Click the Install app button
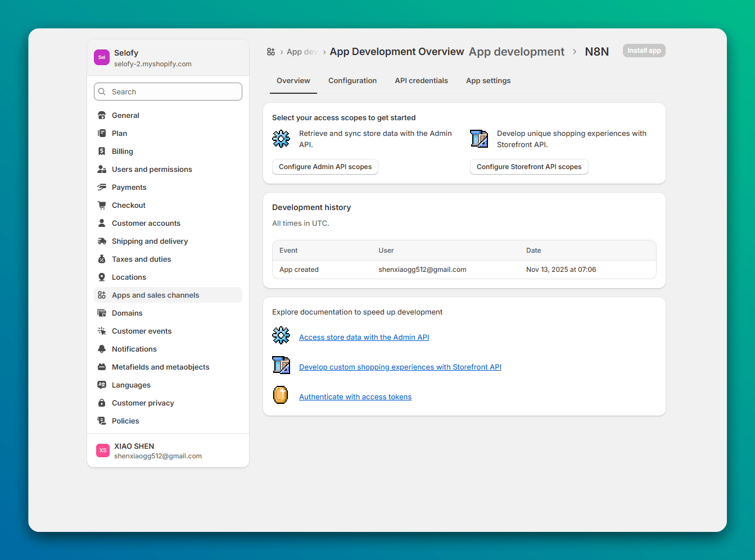755x560 pixels. [x=644, y=51]
